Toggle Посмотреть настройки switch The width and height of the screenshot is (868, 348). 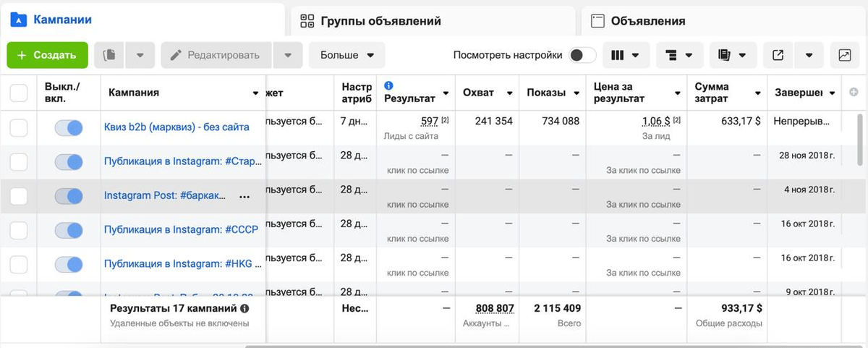click(x=582, y=55)
